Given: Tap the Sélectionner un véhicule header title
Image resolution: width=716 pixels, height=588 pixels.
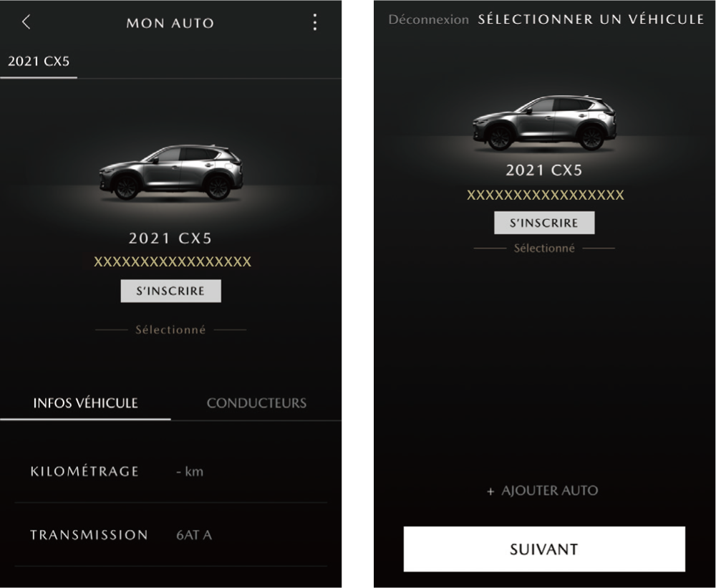Looking at the screenshot, I should (591, 20).
